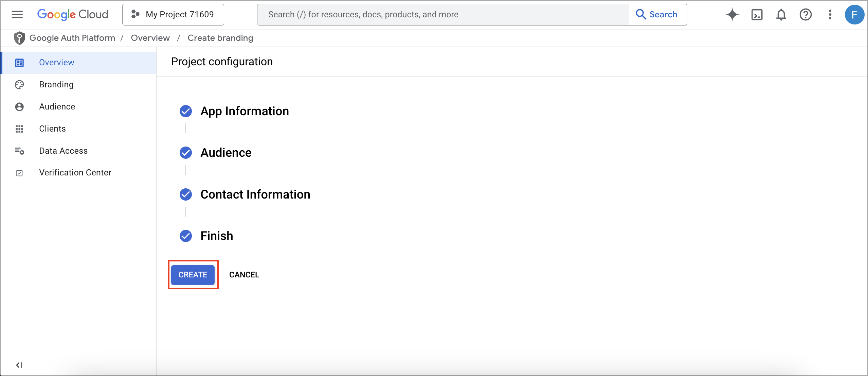The width and height of the screenshot is (868, 376).
Task: Click the Branding palette icon
Action: (19, 85)
